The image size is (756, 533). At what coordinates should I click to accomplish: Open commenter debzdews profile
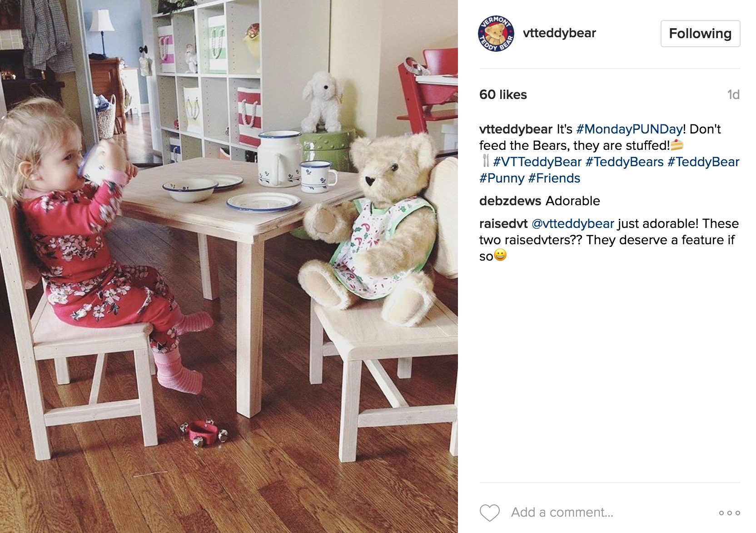coord(510,201)
